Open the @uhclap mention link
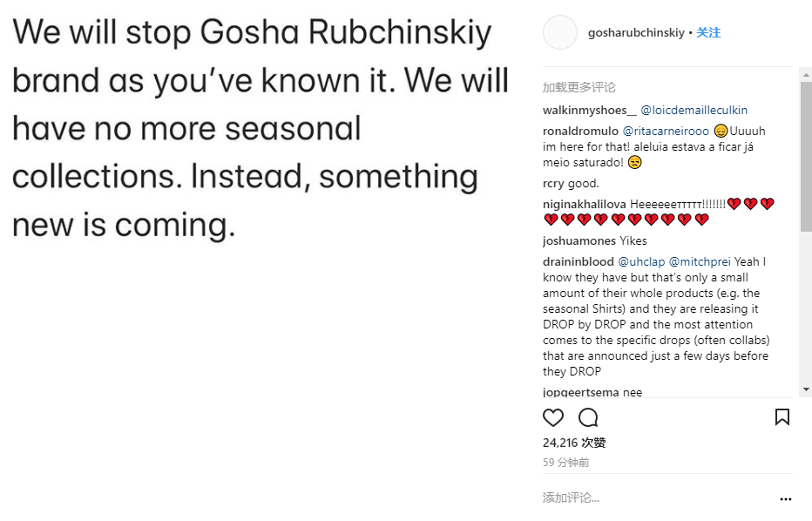 click(x=641, y=261)
